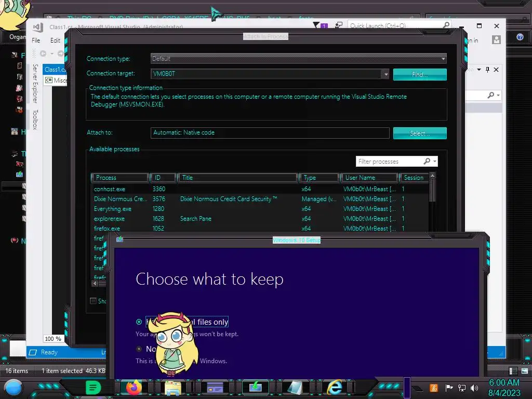This screenshot has width=532, height=399.
Task: Click the process list scroll up arrow
Action: click(x=432, y=176)
